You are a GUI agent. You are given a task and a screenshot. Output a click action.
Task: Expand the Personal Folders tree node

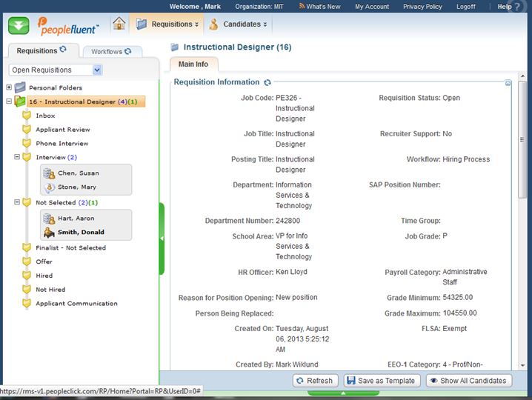pos(8,87)
